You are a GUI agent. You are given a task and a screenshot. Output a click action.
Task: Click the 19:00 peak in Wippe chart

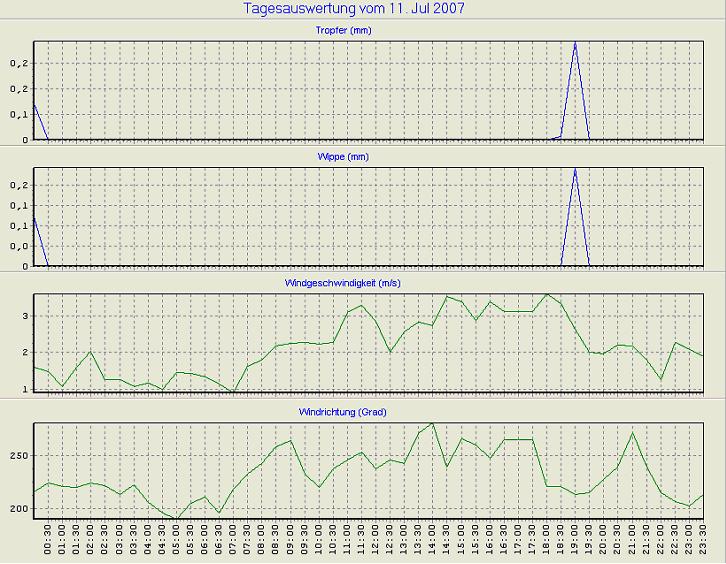pos(575,170)
